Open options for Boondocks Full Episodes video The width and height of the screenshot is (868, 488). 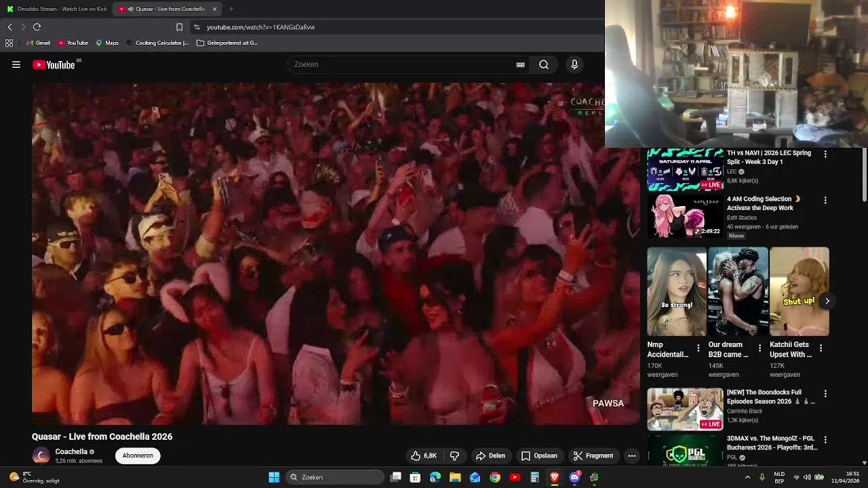click(825, 393)
